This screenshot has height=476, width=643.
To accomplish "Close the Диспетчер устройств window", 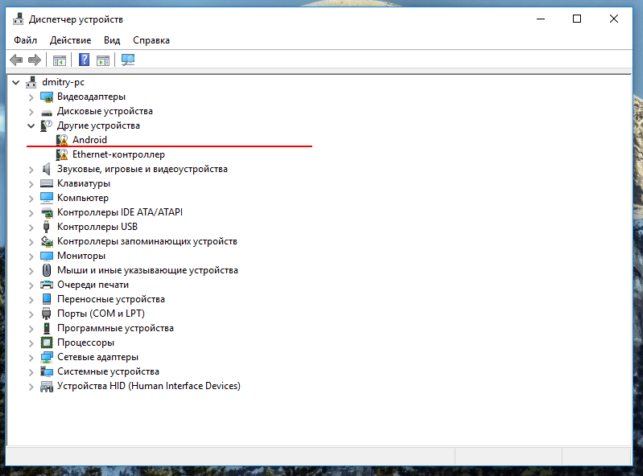I will tap(614, 19).
